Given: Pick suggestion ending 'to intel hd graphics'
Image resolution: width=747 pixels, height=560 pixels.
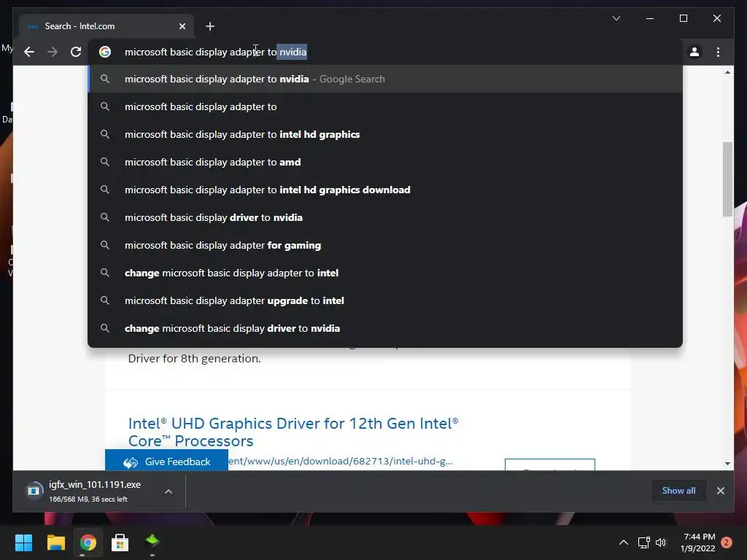Looking at the screenshot, I should tap(385, 134).
